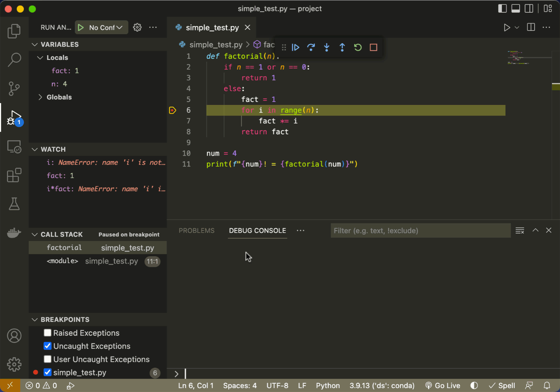
Task: Open the Accounts menu icon
Action: coord(14,336)
